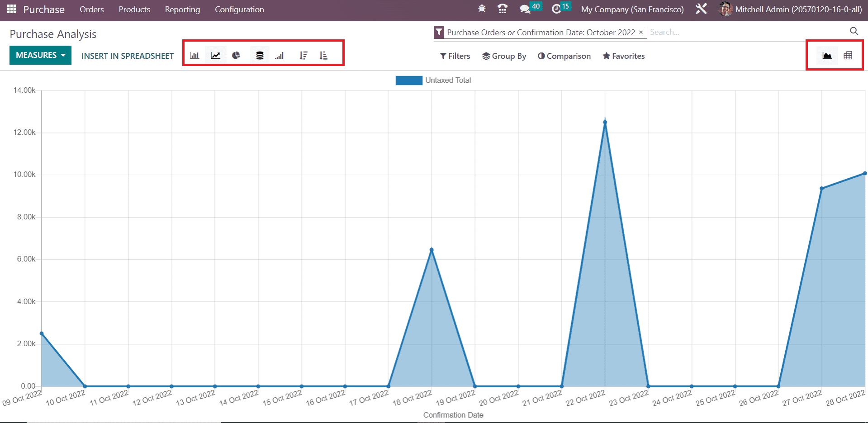The image size is (868, 423).
Task: Remove the October 2022 filter facet
Action: pos(640,32)
